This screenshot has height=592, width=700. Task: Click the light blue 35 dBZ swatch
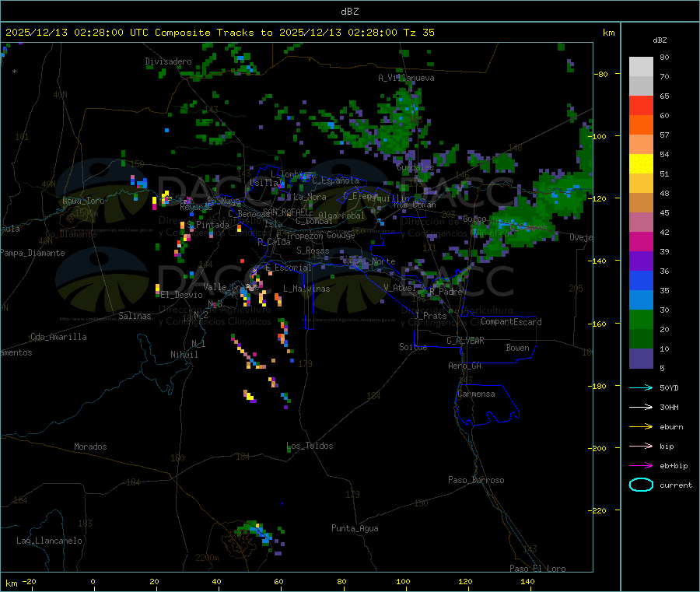[x=641, y=300]
